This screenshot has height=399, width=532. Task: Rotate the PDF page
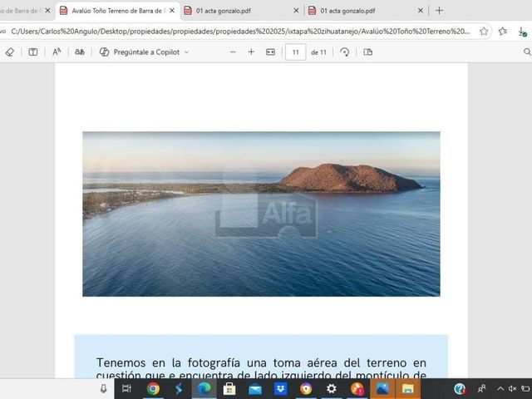[345, 52]
